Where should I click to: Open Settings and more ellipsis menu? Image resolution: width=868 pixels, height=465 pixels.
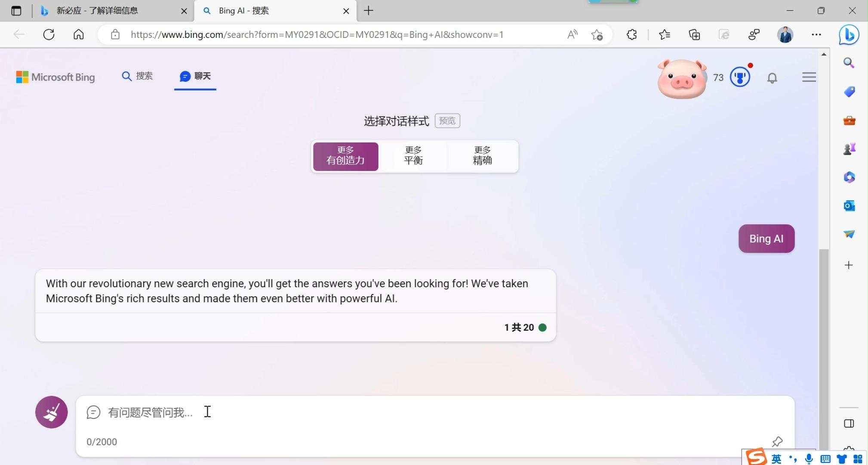pos(816,34)
